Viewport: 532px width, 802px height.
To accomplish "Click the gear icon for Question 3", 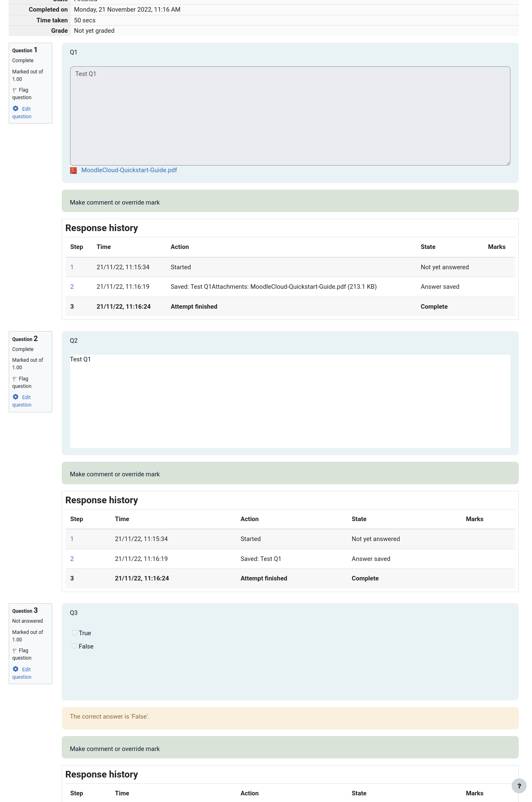I will [x=16, y=669].
